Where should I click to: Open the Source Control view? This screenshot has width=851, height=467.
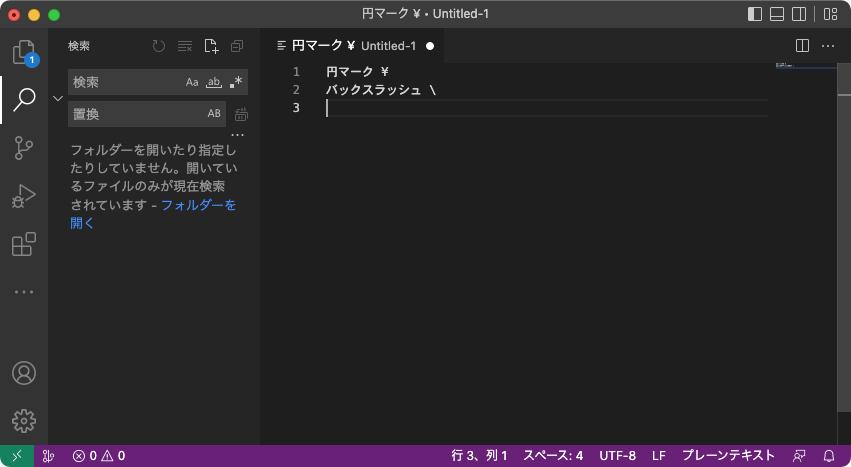coord(24,148)
